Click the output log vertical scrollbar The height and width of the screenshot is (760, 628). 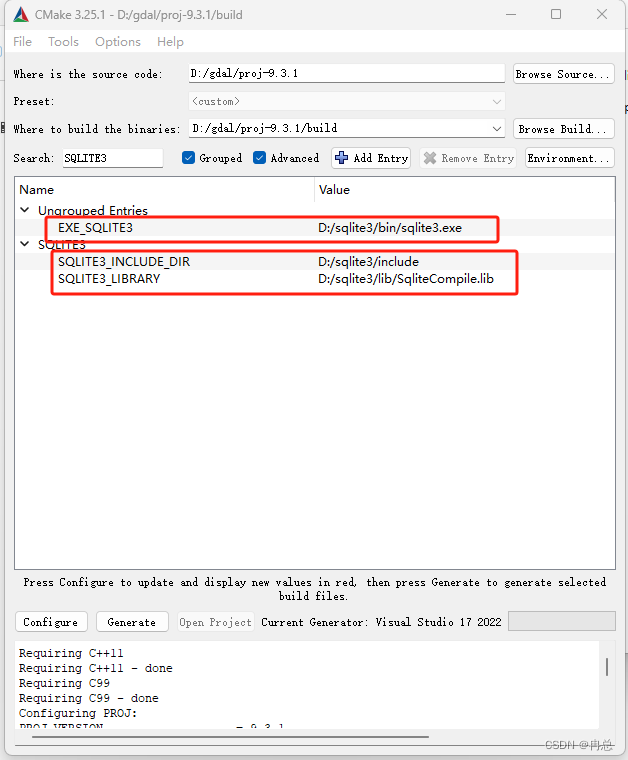[607, 667]
